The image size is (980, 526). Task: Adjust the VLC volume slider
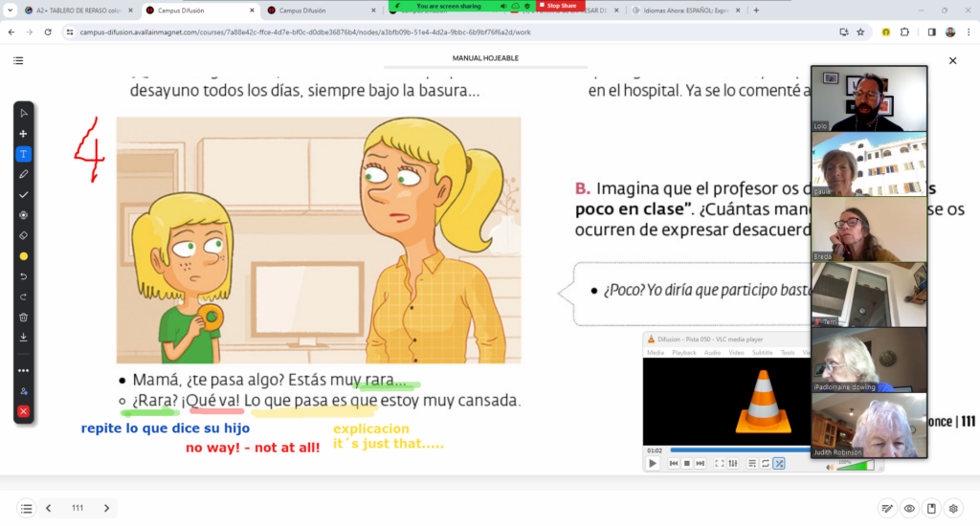[x=855, y=466]
